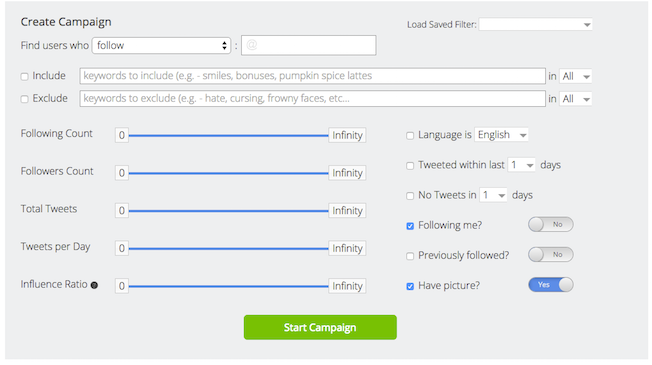The height and width of the screenshot is (365, 652).
Task: Toggle the Have picture? Yes switch
Action: (x=551, y=285)
